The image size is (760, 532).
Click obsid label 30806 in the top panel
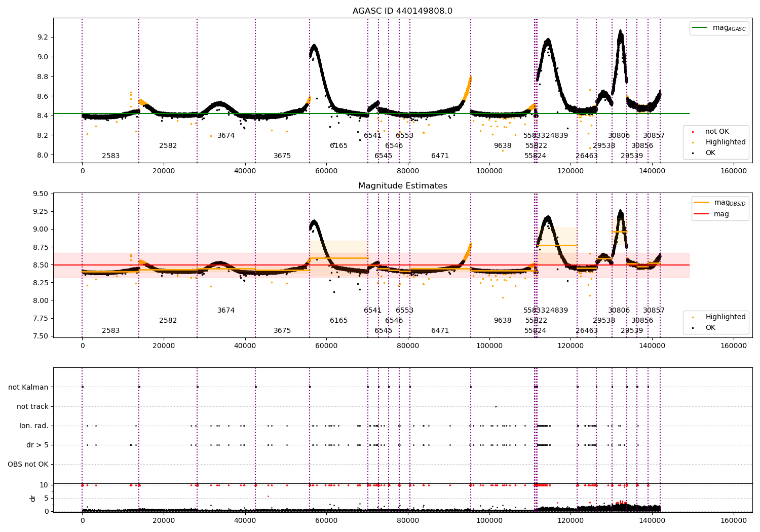[x=619, y=136]
